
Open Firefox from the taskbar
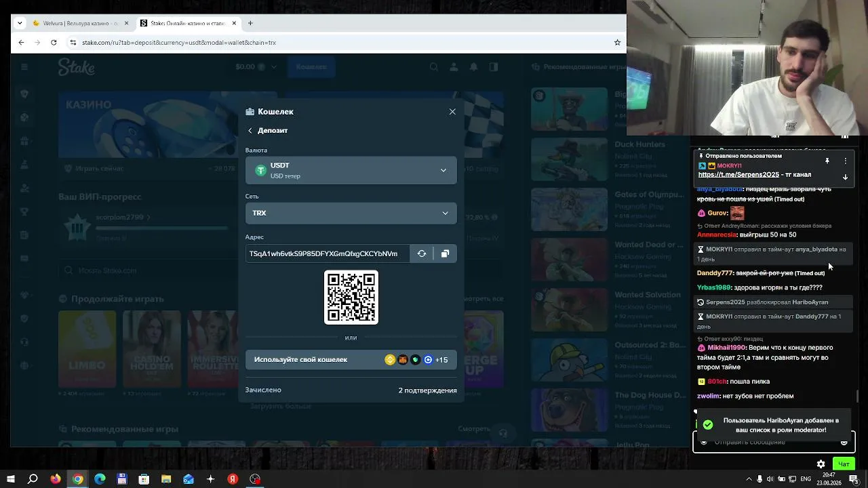[x=56, y=479]
